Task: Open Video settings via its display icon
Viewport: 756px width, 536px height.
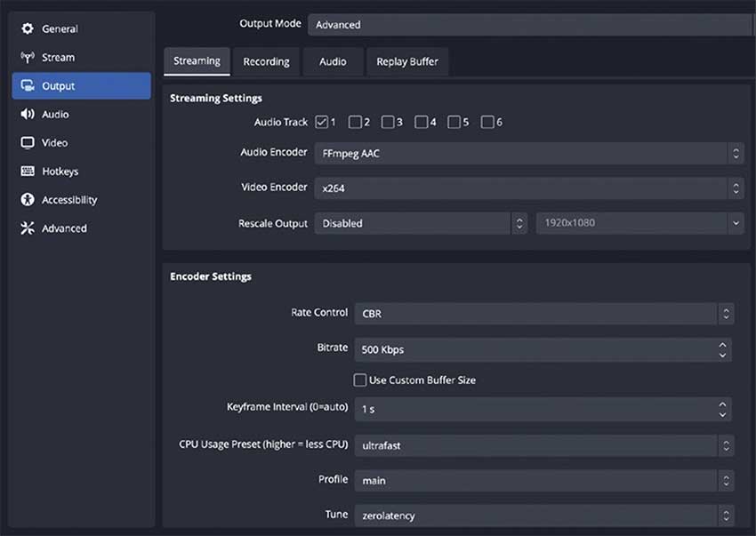Action: [27, 143]
